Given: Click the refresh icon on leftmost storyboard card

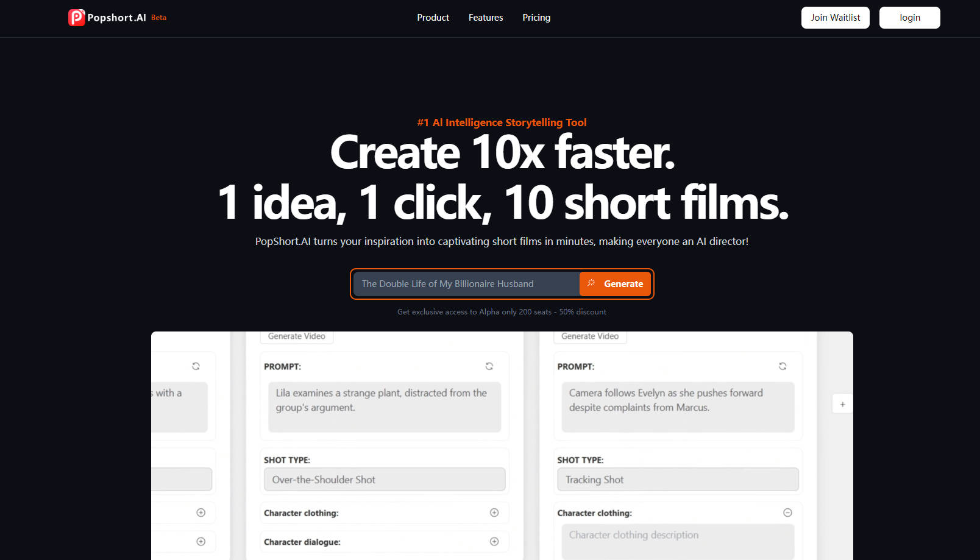Looking at the screenshot, I should click(196, 366).
